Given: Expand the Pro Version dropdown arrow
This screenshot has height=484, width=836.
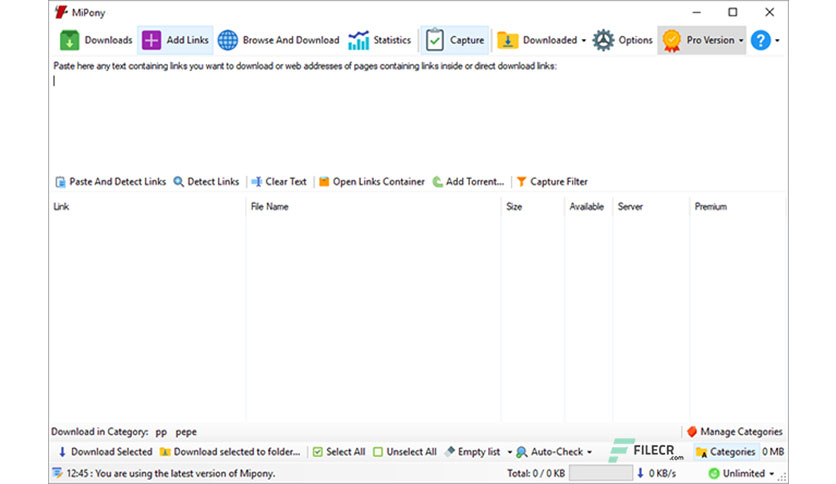Looking at the screenshot, I should (741, 41).
